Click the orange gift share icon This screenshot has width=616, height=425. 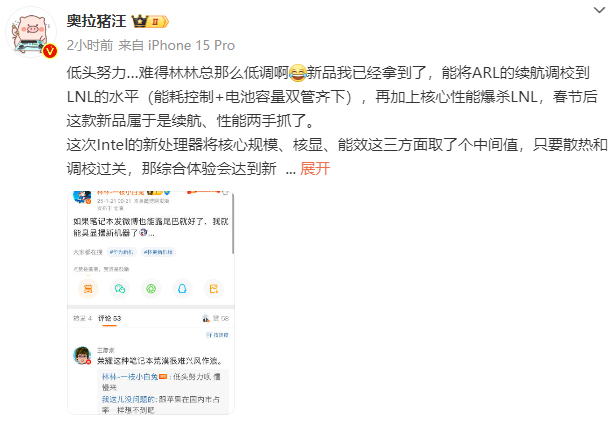point(88,289)
